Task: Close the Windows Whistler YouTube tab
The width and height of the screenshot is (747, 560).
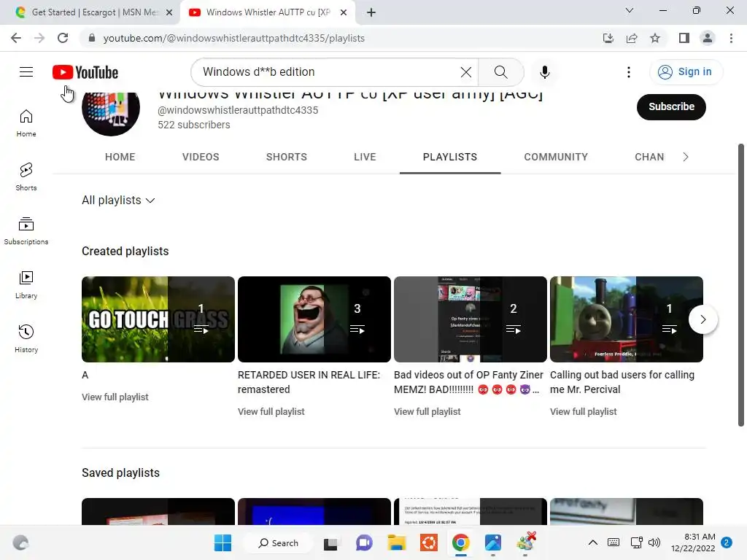Action: click(344, 12)
